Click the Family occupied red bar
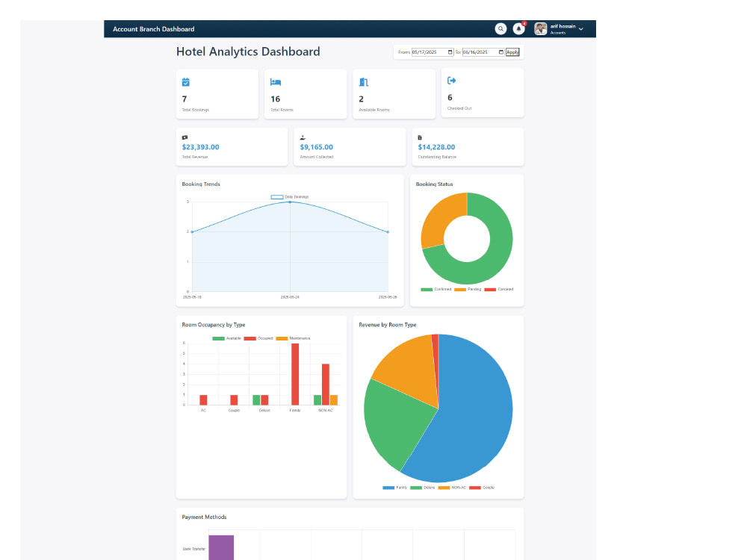 [x=295, y=374]
